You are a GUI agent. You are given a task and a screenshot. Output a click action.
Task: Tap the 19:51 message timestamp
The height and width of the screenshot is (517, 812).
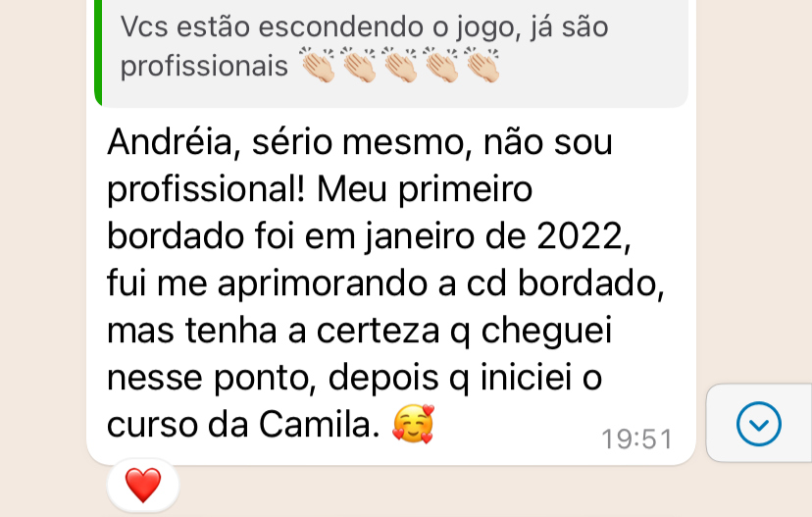[636, 439]
